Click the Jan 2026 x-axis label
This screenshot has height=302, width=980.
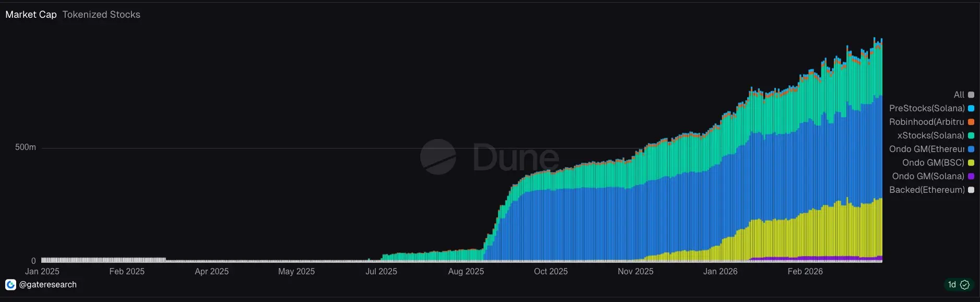pos(720,272)
